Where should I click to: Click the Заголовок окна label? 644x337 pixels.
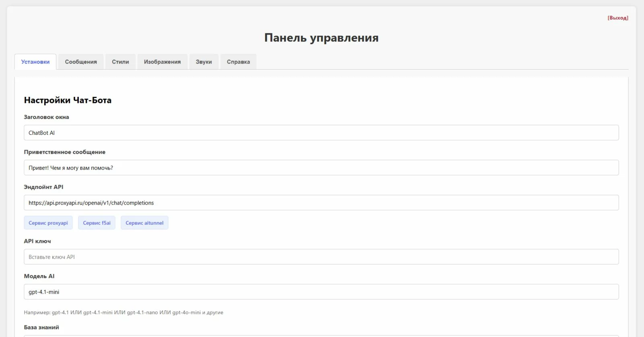coord(46,117)
